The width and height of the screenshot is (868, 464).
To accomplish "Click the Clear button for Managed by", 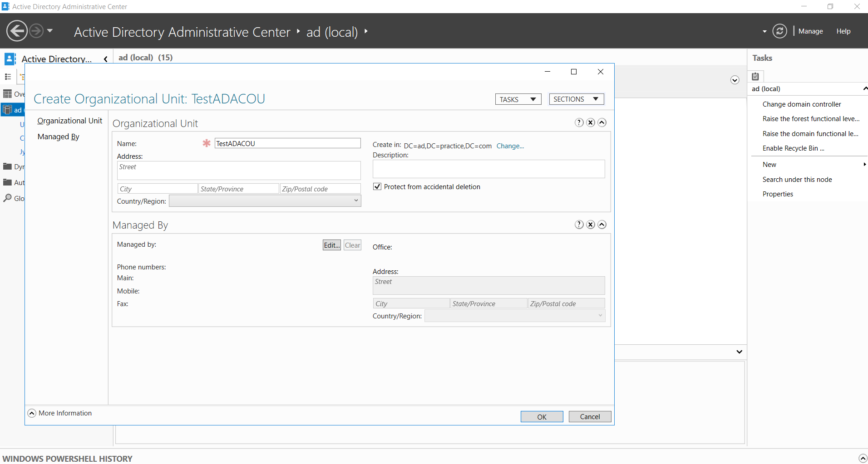I will pyautogui.click(x=352, y=245).
